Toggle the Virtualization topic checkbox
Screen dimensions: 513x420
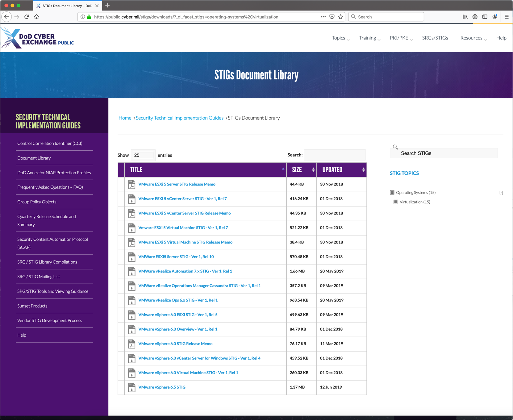[x=396, y=202]
